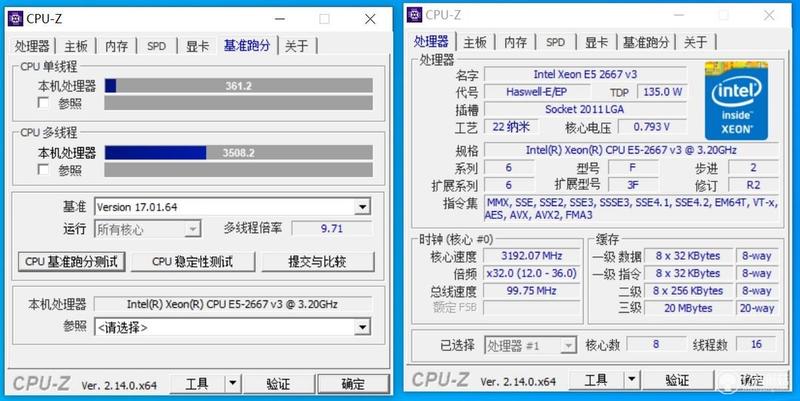The image size is (800, 401).
Task: Click TDP value 135.0 W
Action: click(x=662, y=92)
